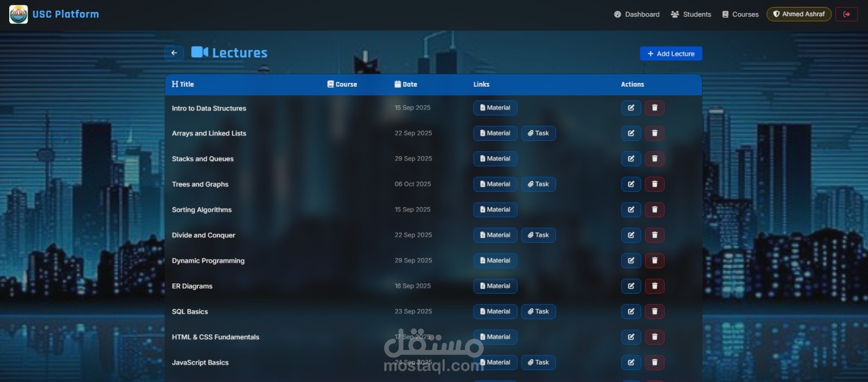The height and width of the screenshot is (382, 868).
Task: Open Material for HTML & CSS Fundamentals
Action: (x=495, y=337)
